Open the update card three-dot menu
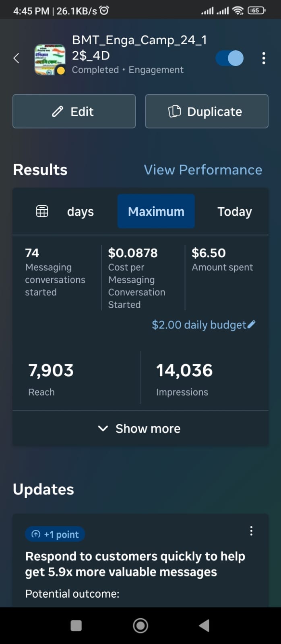Image resolution: width=281 pixels, height=644 pixels. [251, 531]
